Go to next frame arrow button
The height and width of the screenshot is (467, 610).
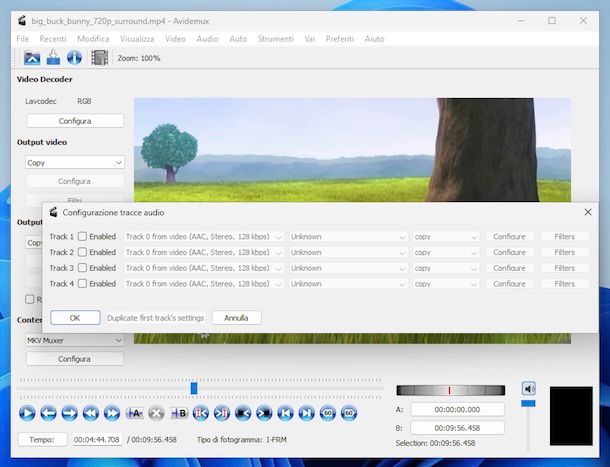pos(69,413)
